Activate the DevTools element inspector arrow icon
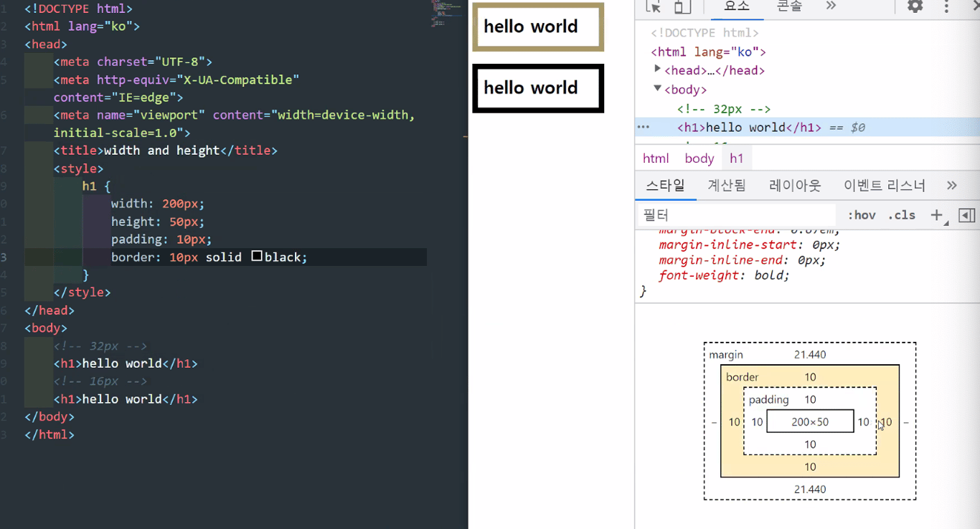The width and height of the screenshot is (980, 529). click(653, 6)
